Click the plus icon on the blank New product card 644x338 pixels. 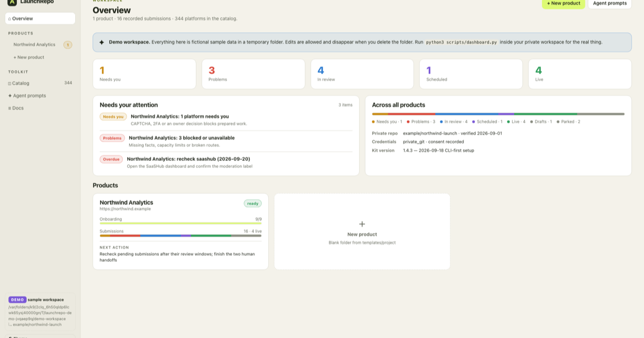[362, 224]
